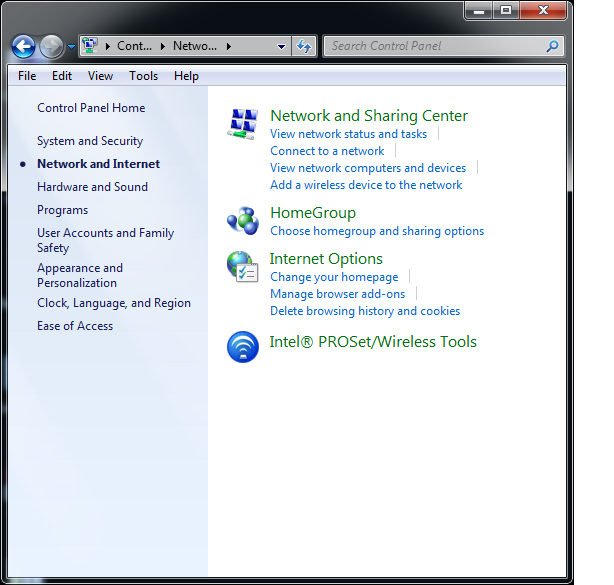Open 'Add a wireless device to the network'
614x585 pixels.
(366, 185)
